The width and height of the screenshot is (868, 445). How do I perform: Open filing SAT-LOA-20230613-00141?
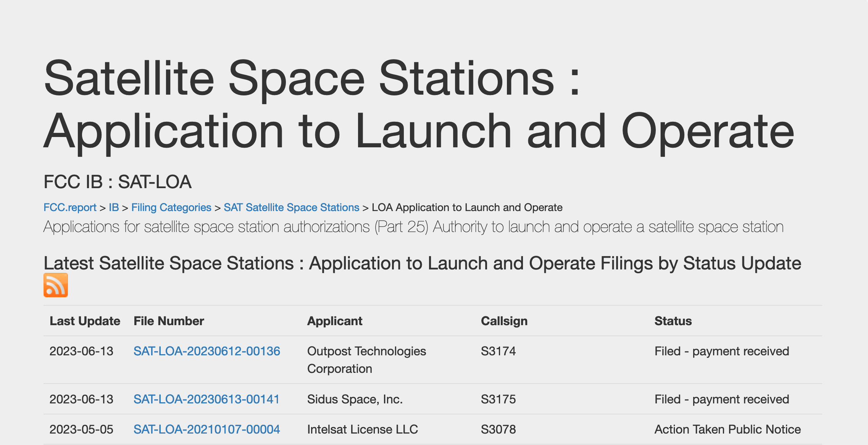206,399
